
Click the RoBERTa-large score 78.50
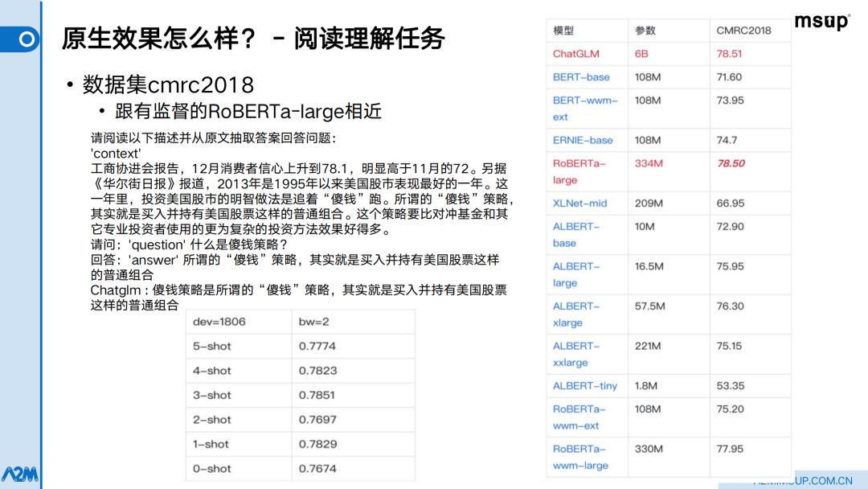click(x=731, y=163)
